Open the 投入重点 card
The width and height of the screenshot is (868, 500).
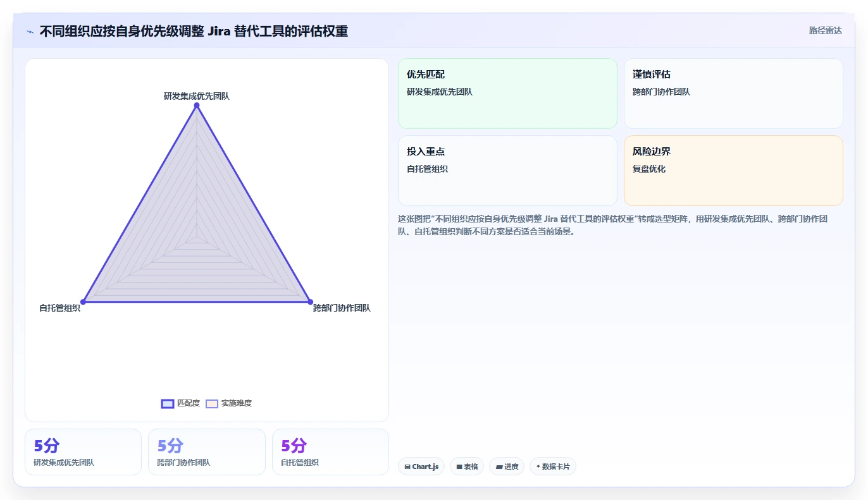507,171
